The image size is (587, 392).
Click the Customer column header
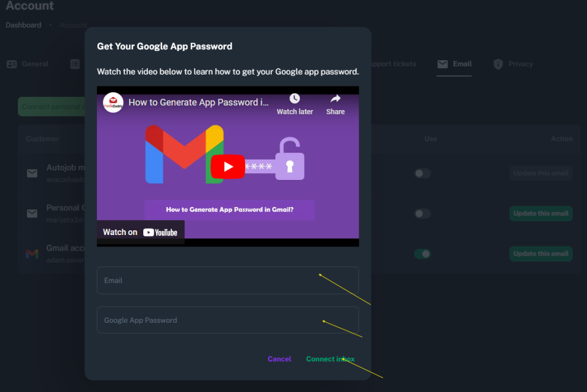coord(42,139)
